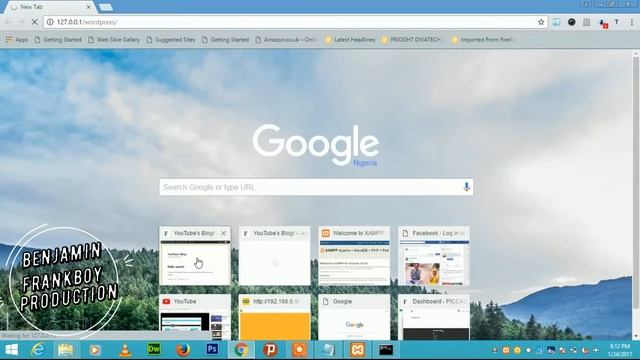Open the Welcome to XAMPP thumbnail
The width and height of the screenshot is (640, 360).
tap(354, 256)
